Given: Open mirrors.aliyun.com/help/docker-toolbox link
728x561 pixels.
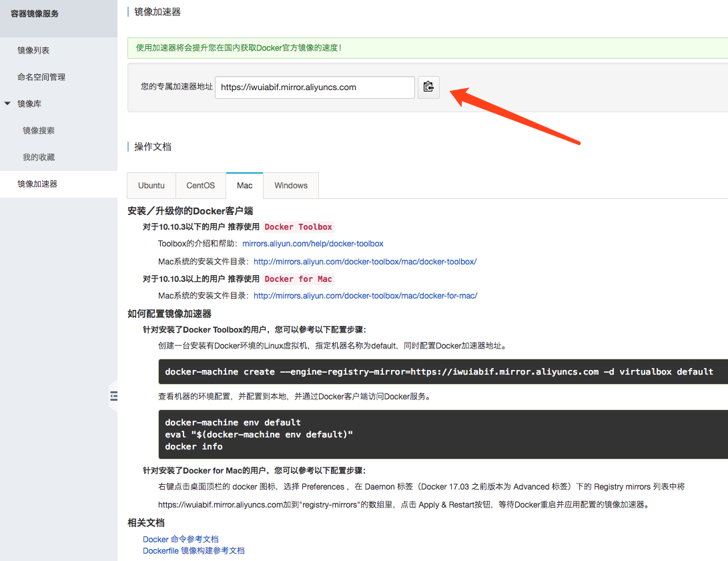Looking at the screenshot, I should [313, 244].
